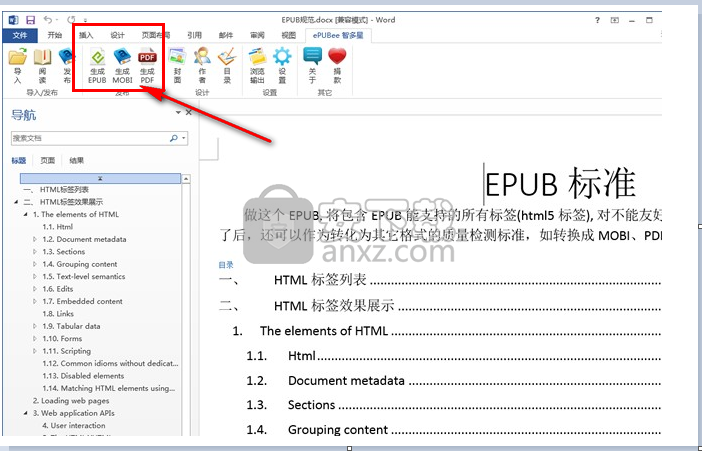The width and height of the screenshot is (702, 451).
Task: Switch to the 开始 Home tab
Action: click(x=55, y=35)
